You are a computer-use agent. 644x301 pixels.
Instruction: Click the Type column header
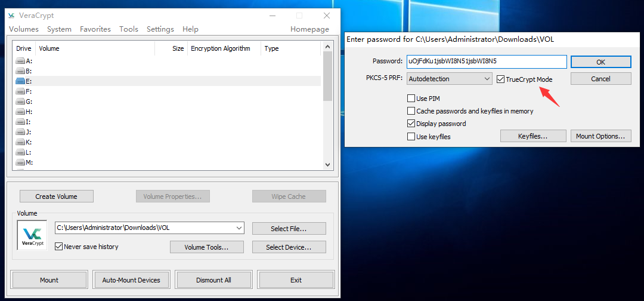tap(291, 48)
